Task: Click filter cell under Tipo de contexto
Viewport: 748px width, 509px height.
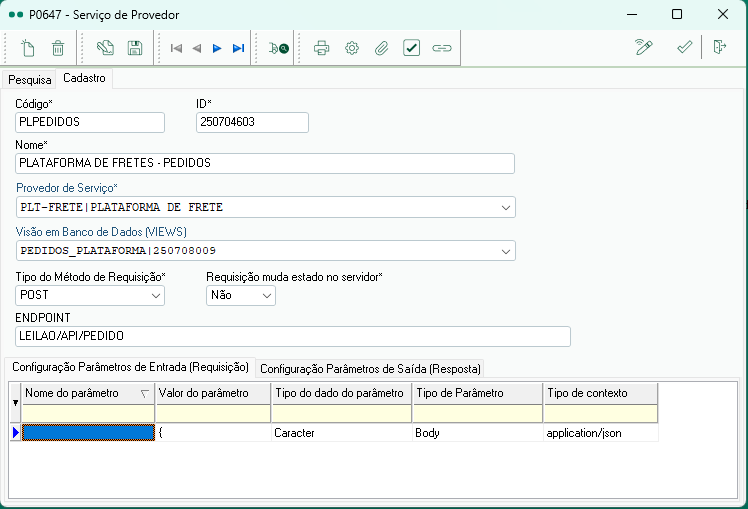Action: (601, 414)
